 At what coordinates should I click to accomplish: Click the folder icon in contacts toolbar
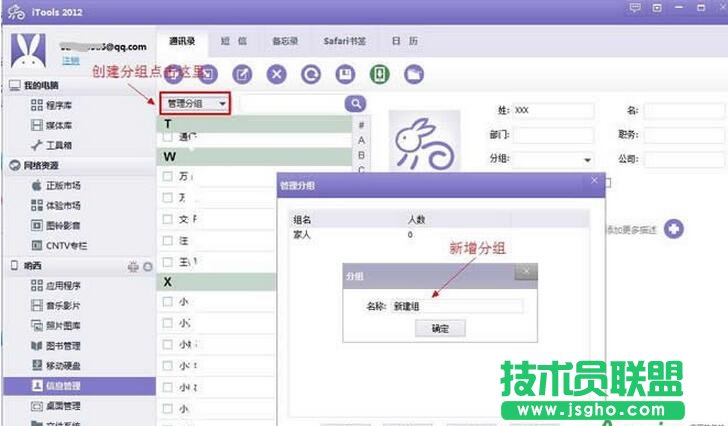pos(413,74)
